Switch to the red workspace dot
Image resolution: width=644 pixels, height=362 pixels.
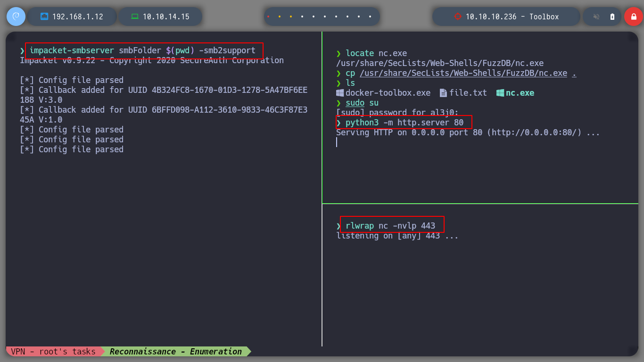tap(268, 16)
